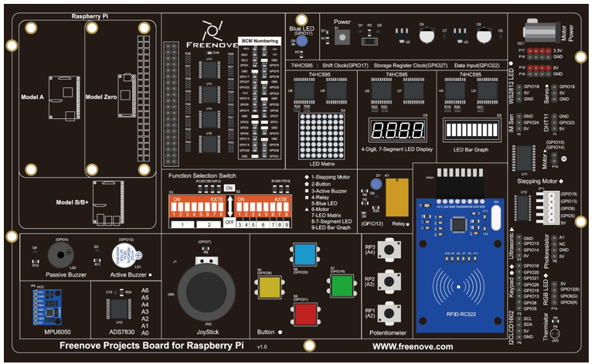This screenshot has height=364, width=595.
Task: Click the 'Ultrasonic' side label
Action: (511, 247)
